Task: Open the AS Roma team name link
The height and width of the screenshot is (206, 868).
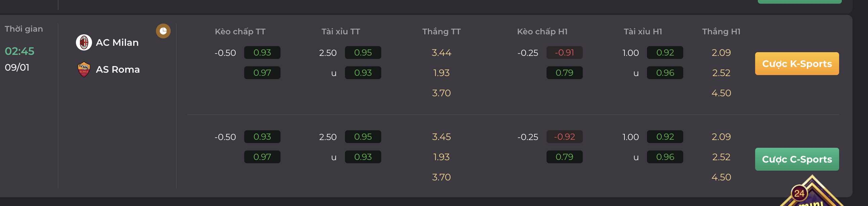Action: pos(118,70)
